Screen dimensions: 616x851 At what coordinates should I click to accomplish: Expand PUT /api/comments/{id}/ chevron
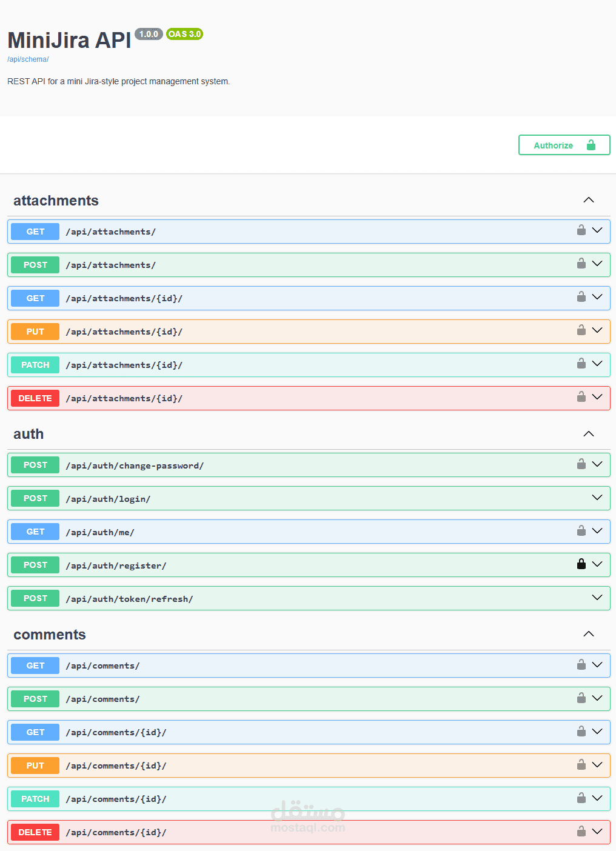pos(597,765)
